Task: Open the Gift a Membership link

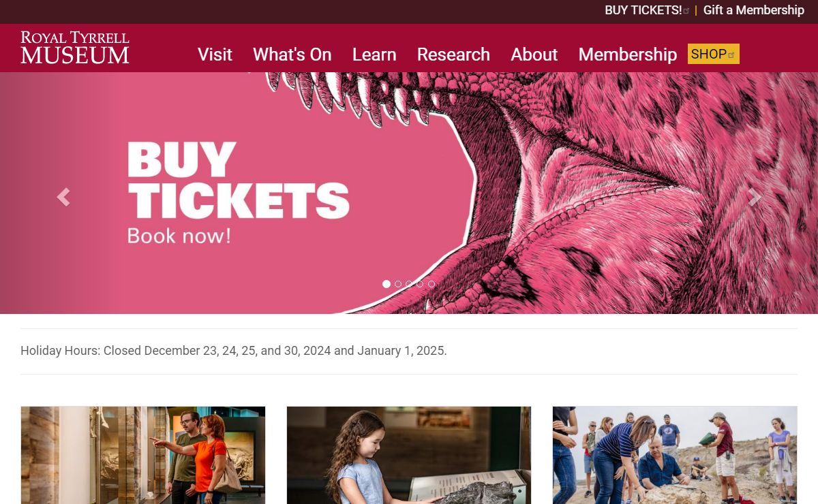Action: click(754, 10)
